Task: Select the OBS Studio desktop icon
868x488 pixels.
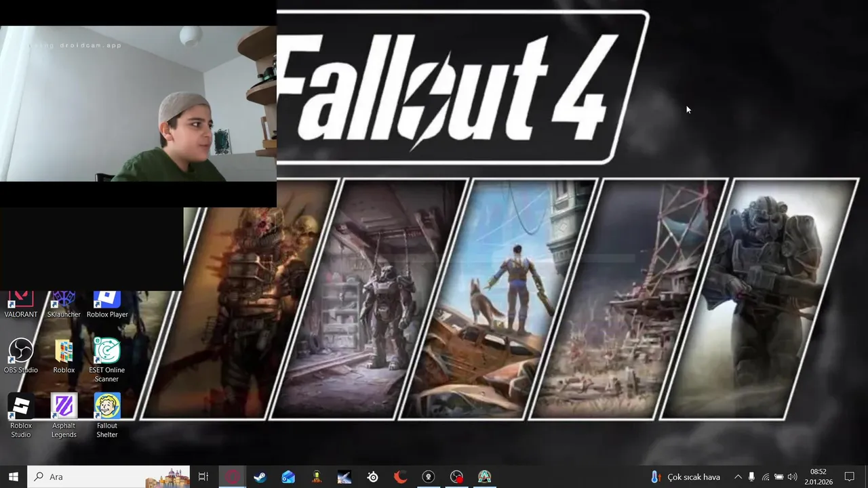Action: pos(21,356)
